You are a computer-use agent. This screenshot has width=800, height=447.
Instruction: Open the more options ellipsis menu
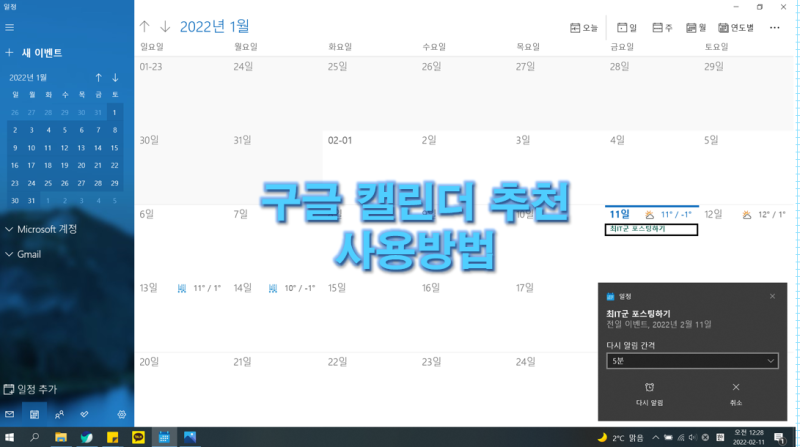point(774,28)
